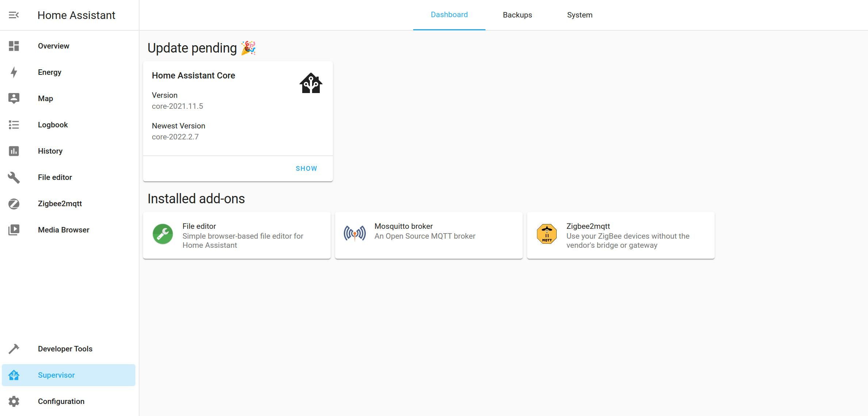Click the File editor wrench icon in sidebar
Screen dimensions: 868x416
pos(14,177)
